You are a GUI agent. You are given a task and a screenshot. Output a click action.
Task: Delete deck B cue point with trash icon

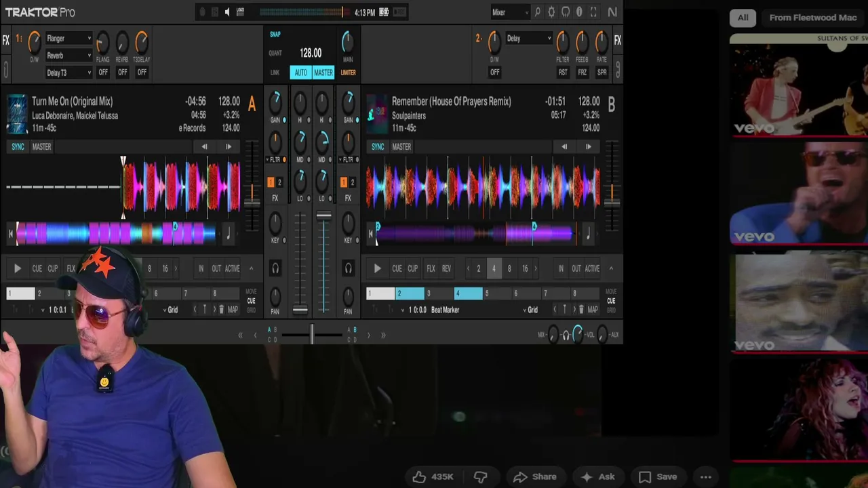pos(580,310)
